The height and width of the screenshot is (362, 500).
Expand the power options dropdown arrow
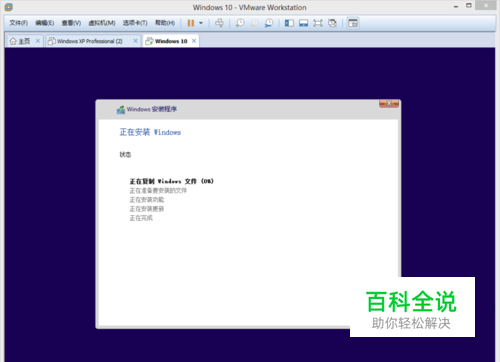(x=201, y=23)
